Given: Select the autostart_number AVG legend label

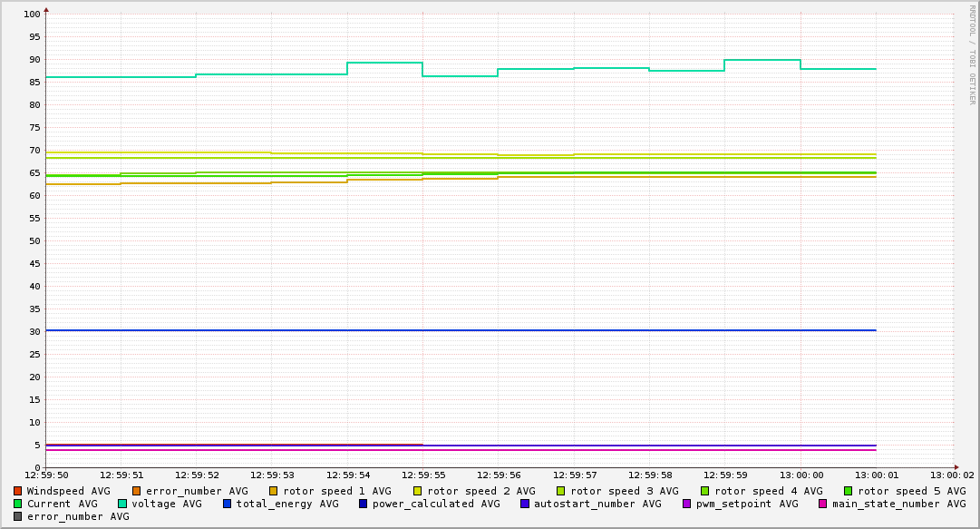Looking at the screenshot, I should pos(597,504).
